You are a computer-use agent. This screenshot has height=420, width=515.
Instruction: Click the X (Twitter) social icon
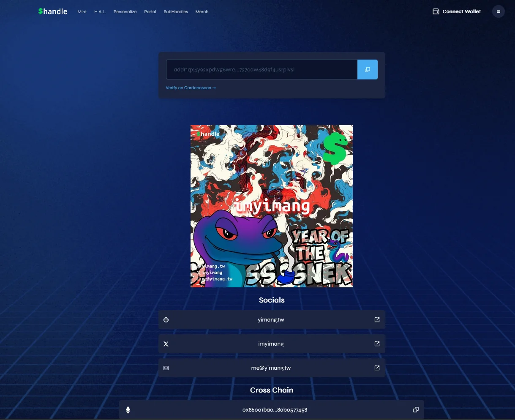pyautogui.click(x=166, y=344)
